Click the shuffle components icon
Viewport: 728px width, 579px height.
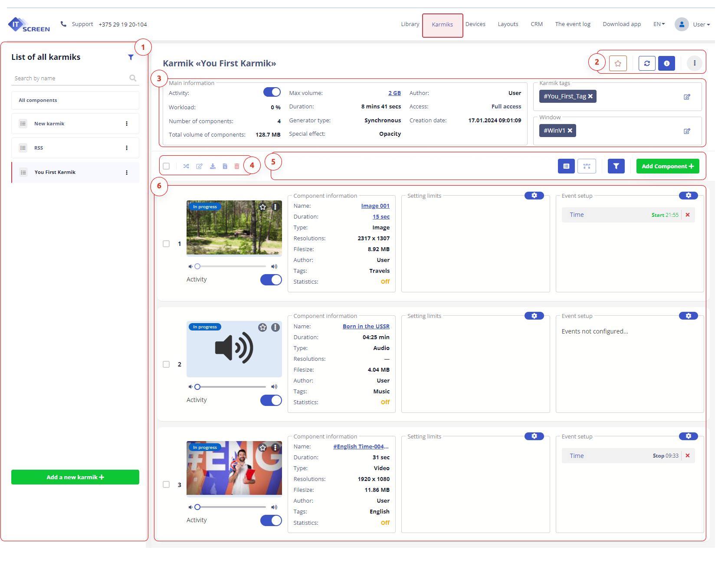186,166
